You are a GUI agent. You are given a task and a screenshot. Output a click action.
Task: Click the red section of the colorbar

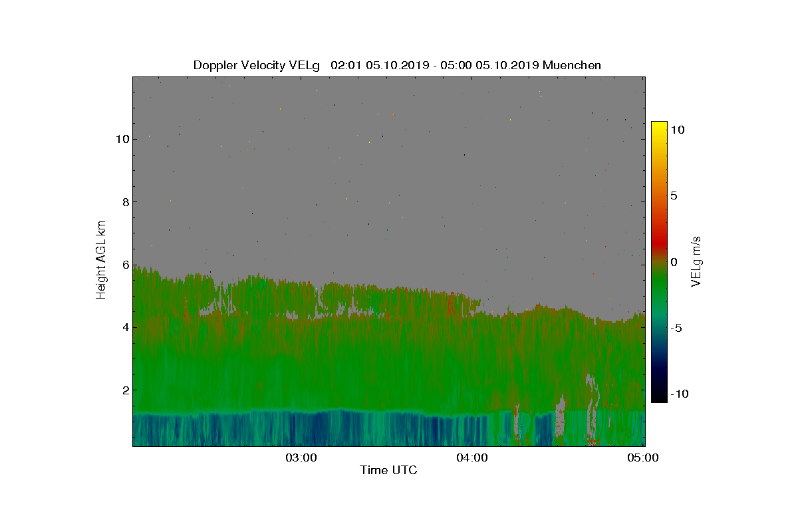pos(659,241)
